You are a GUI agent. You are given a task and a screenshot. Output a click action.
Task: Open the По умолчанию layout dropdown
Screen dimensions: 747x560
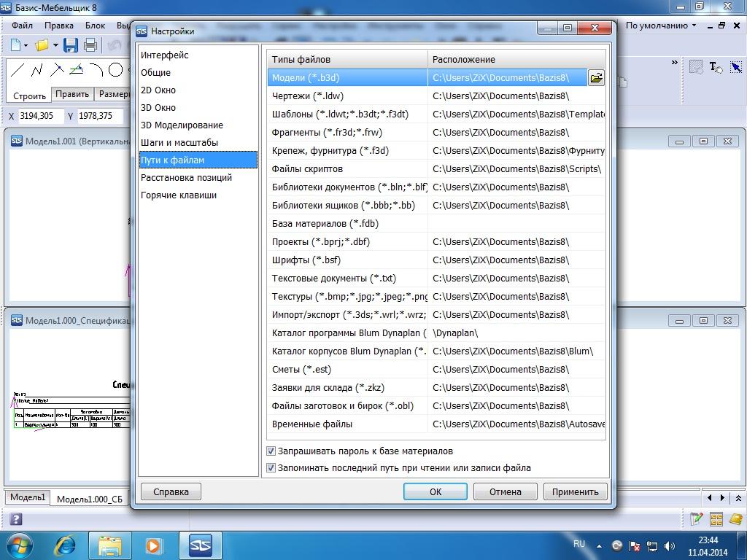[x=661, y=26]
